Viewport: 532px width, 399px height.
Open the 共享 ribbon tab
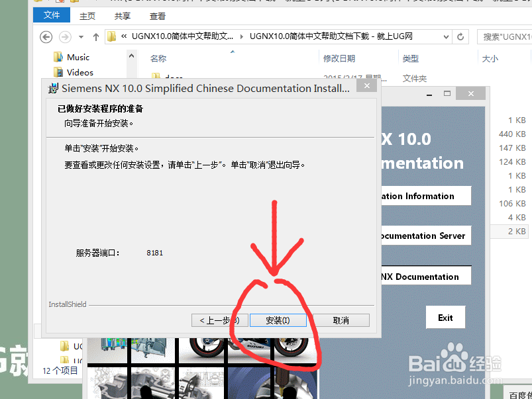pos(122,16)
